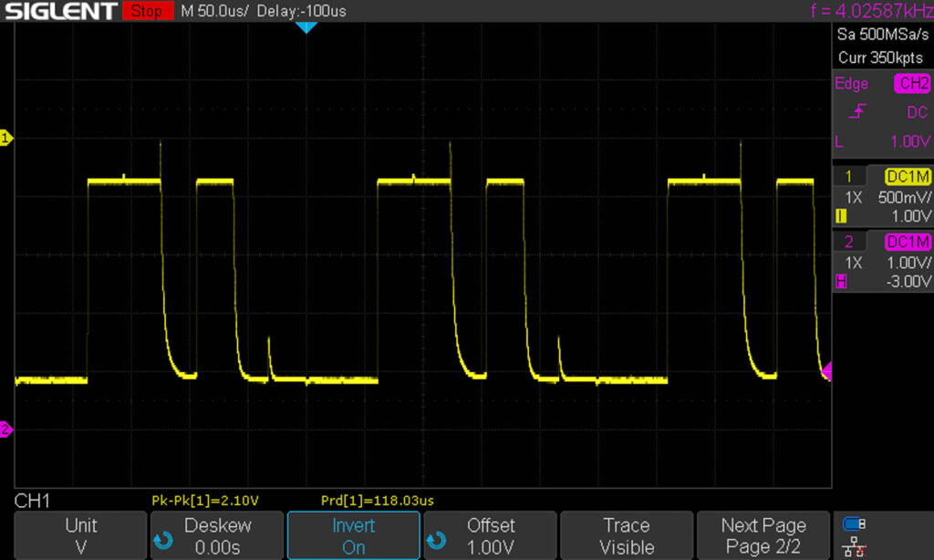Click the trigger coupling DC label
The height and width of the screenshot is (560, 934).
tap(918, 112)
